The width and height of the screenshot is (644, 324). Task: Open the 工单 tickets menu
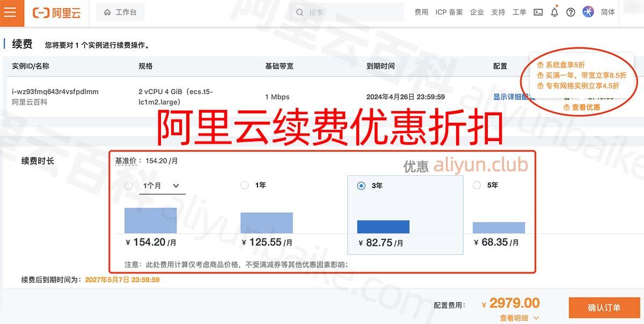coord(519,12)
